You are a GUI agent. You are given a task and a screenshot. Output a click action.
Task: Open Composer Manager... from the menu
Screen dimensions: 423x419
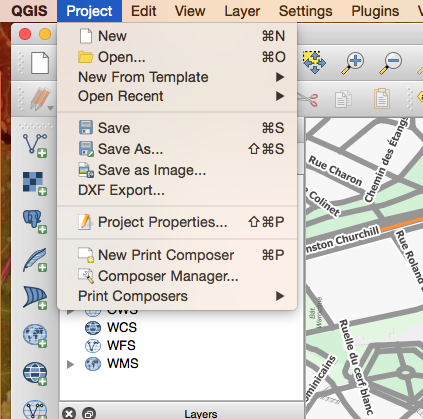coord(177,276)
